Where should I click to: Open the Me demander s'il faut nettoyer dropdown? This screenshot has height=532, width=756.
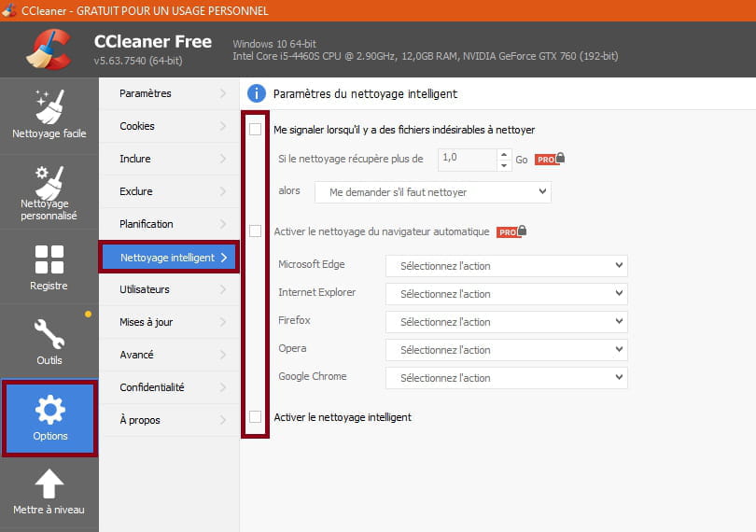432,192
